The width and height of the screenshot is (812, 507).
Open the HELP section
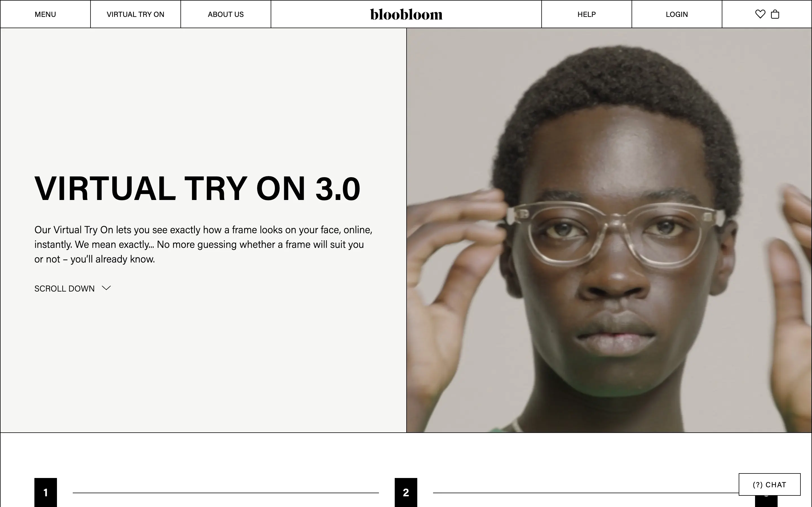click(586, 14)
